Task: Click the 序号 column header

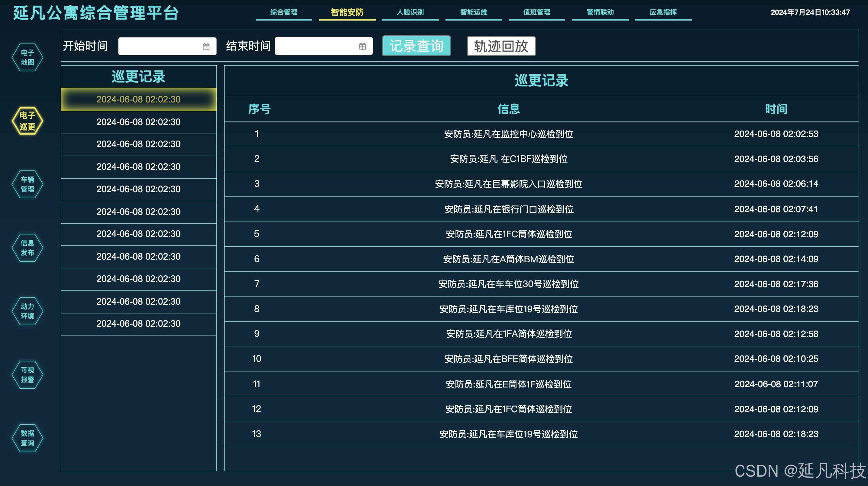Action: coord(259,109)
